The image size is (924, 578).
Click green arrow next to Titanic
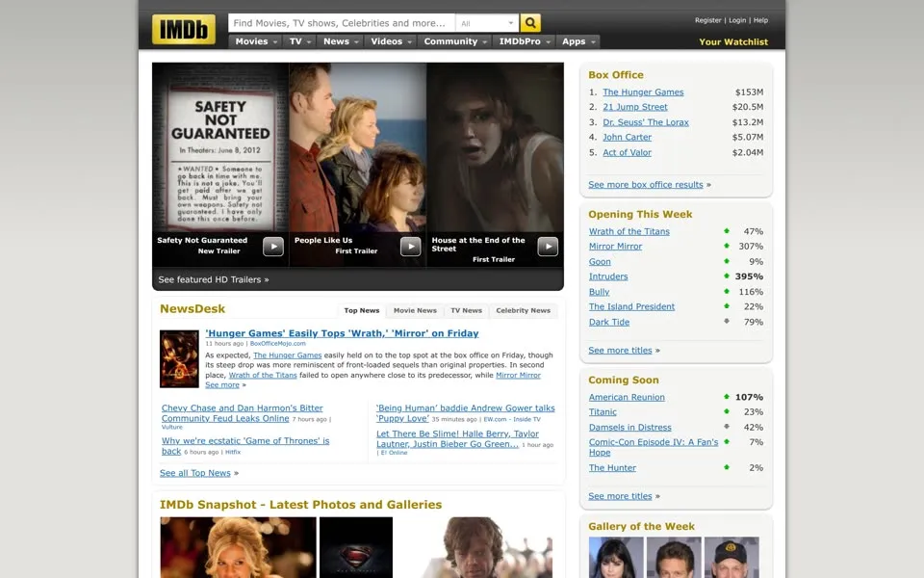[727, 411]
